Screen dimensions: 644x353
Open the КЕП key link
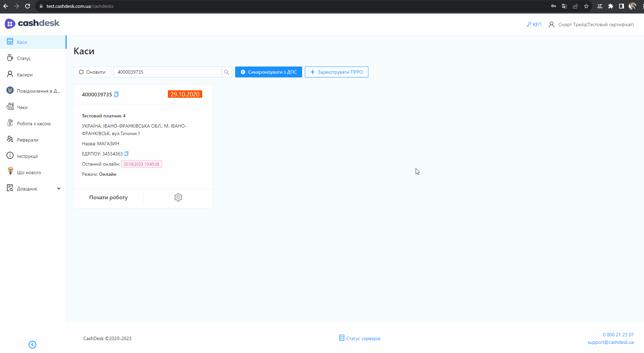534,24
